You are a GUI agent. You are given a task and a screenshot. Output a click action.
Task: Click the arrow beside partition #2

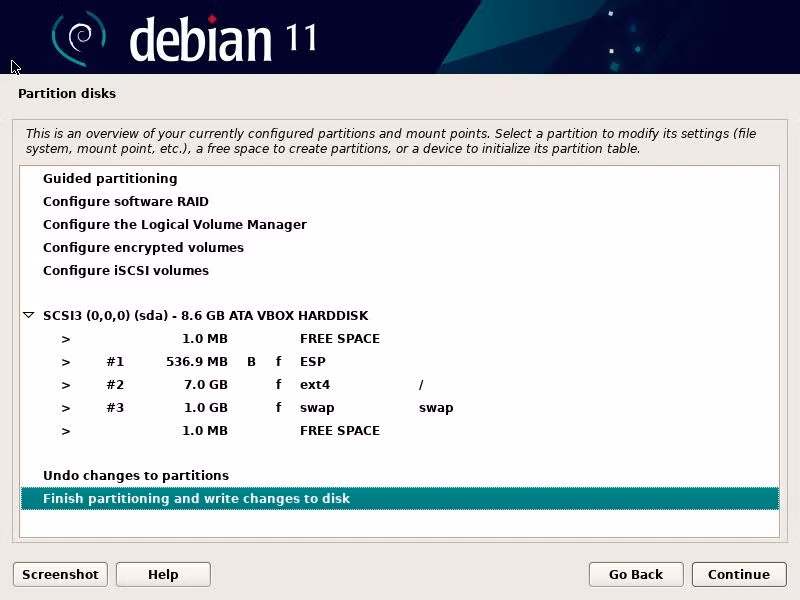coord(66,385)
